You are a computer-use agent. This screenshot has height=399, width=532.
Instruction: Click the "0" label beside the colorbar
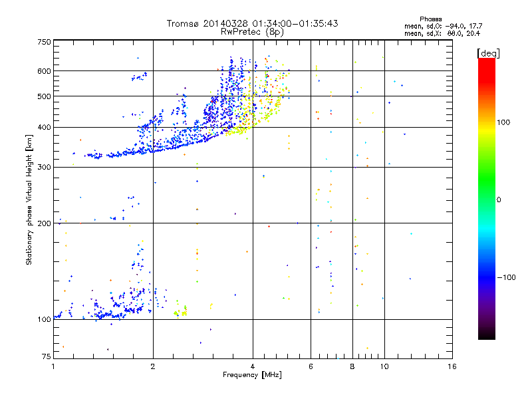[499, 200]
